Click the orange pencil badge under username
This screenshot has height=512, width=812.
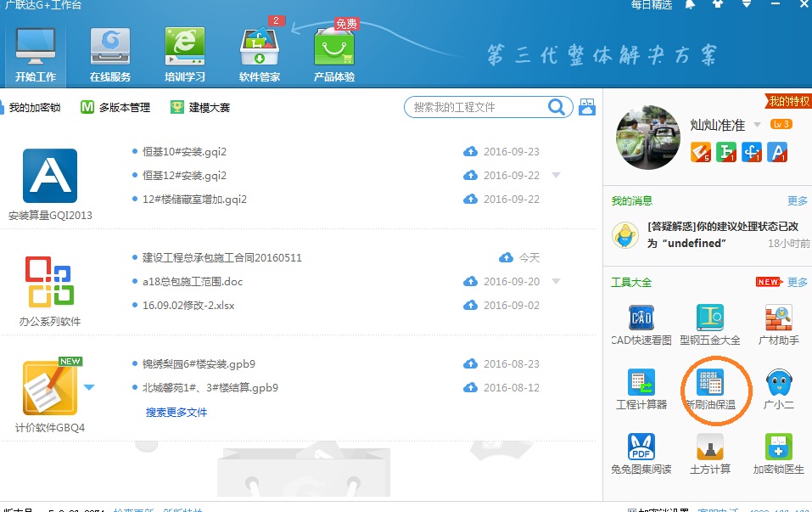(701, 152)
